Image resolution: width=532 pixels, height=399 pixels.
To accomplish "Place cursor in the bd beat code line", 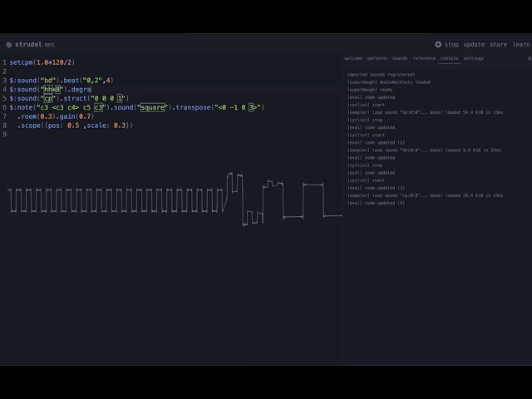I will tap(62, 81).
